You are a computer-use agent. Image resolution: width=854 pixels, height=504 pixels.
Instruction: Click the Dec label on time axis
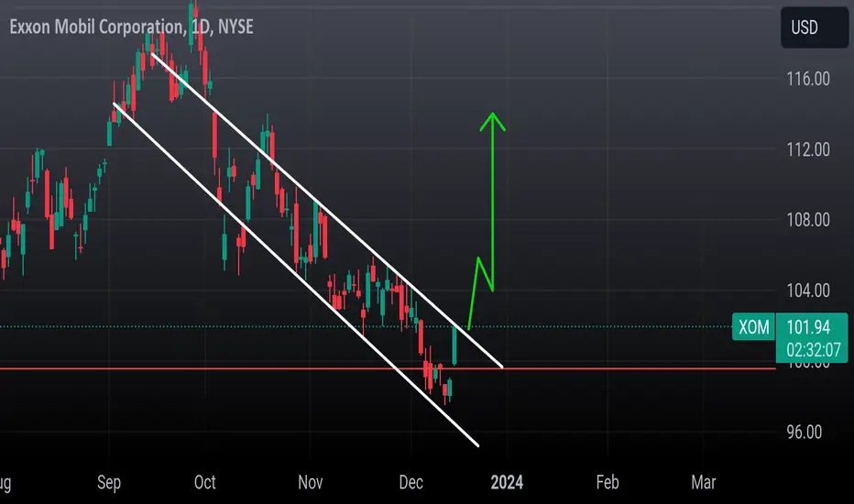click(411, 482)
